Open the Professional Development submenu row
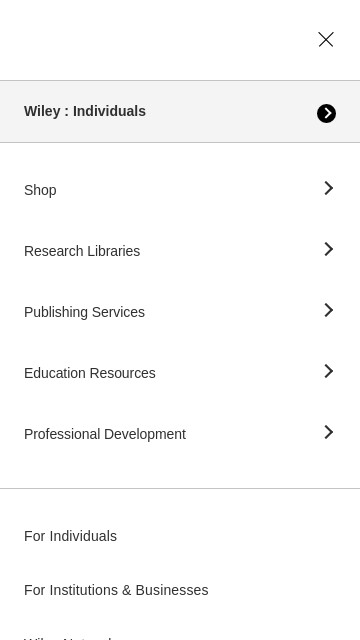This screenshot has width=360, height=640. click(x=180, y=434)
